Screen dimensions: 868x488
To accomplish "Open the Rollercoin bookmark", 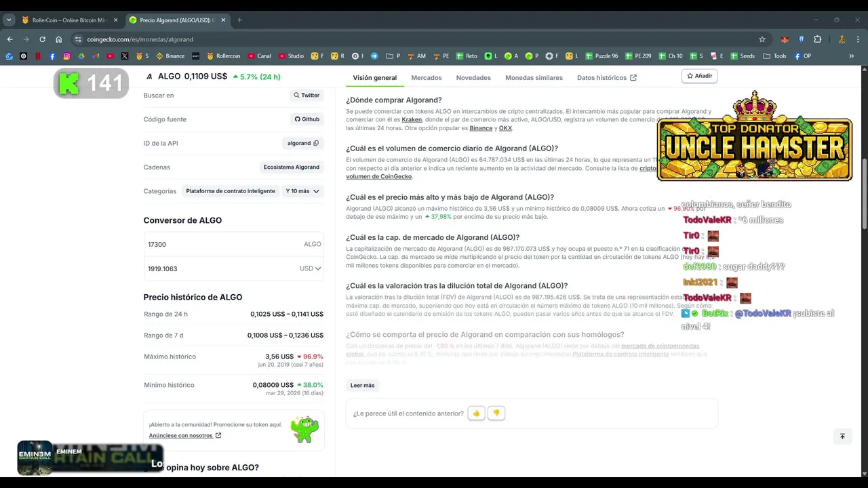I will [224, 56].
